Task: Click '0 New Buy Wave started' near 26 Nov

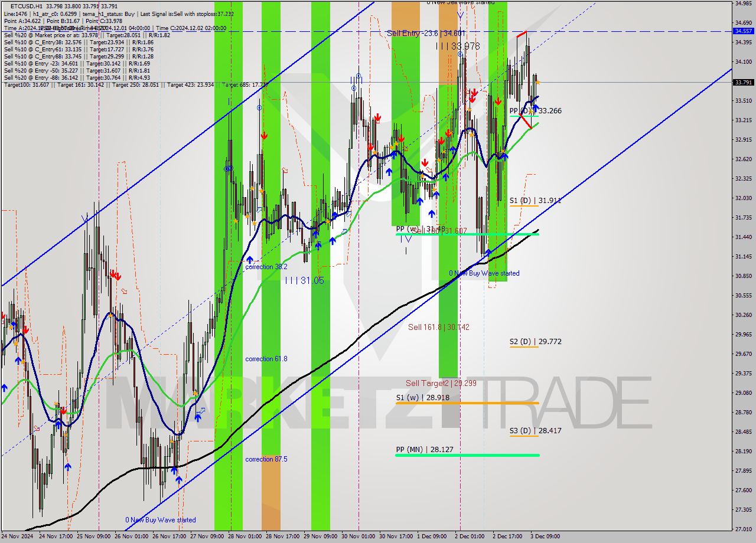Action: click(x=161, y=520)
